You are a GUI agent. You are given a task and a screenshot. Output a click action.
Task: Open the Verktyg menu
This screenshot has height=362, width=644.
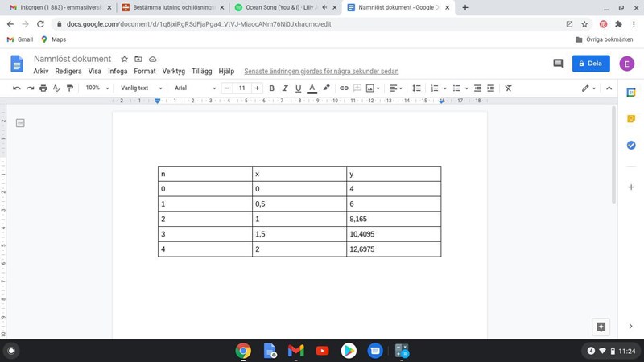(173, 72)
